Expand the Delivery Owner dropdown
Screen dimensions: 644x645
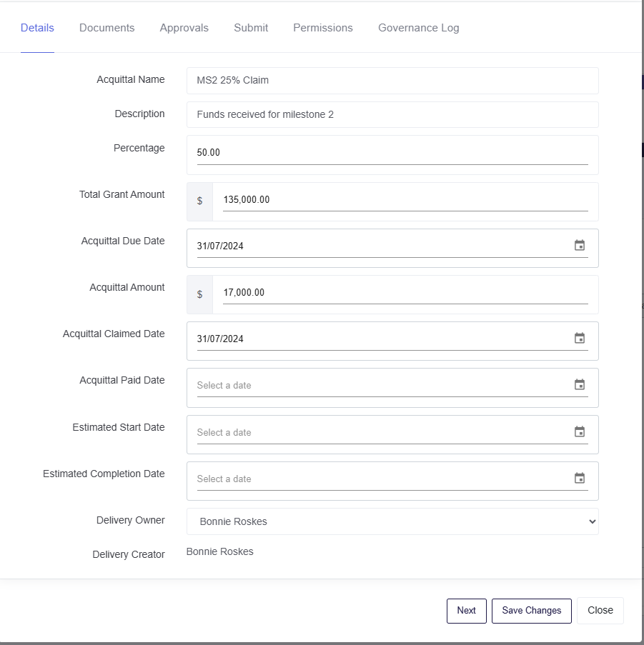(x=392, y=521)
